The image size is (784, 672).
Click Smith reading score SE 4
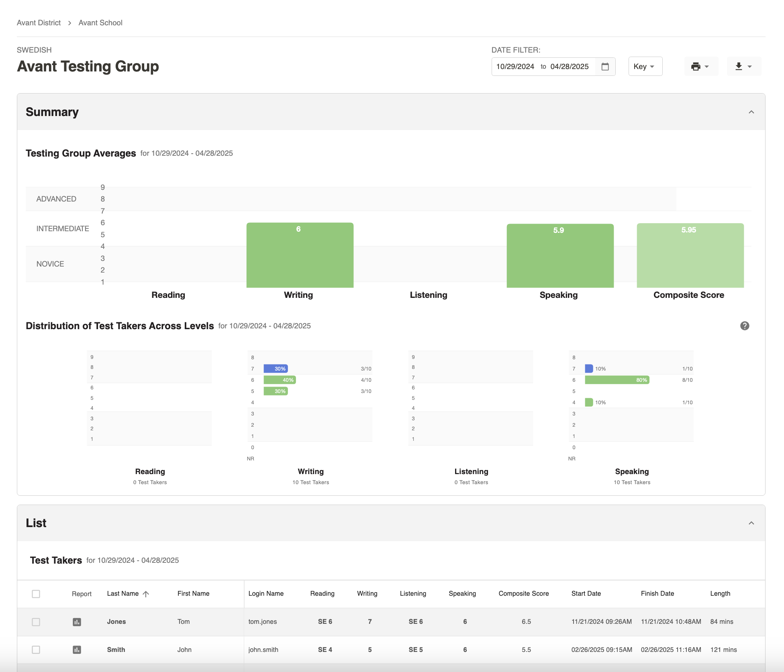click(325, 650)
